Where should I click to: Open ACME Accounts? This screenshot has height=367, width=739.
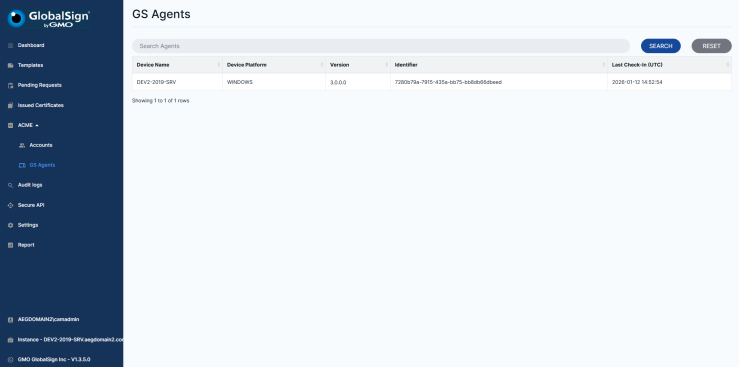[x=41, y=145]
